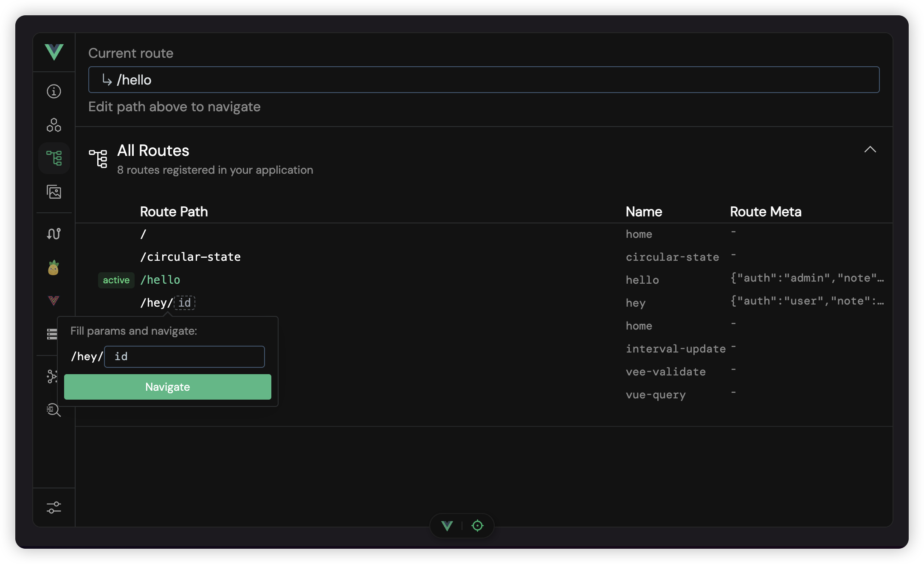Open the Pinia pineapple tab
924x564 pixels.
(54, 268)
